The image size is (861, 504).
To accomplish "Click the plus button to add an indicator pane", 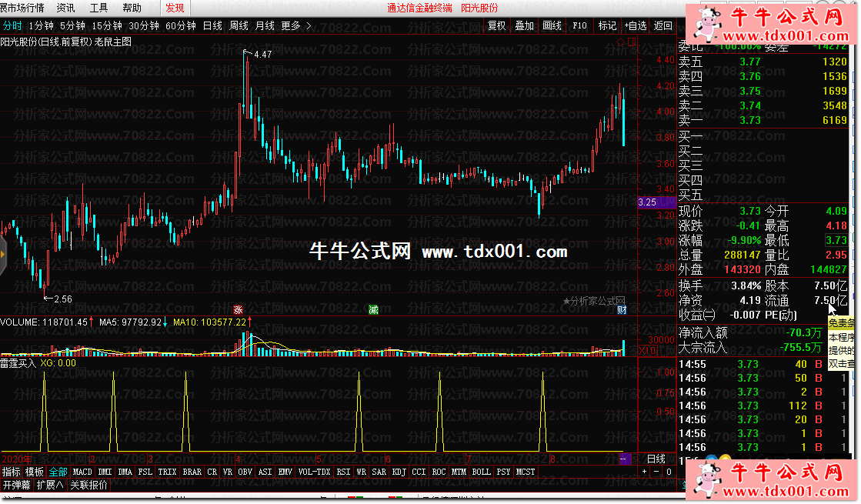I will click(645, 472).
